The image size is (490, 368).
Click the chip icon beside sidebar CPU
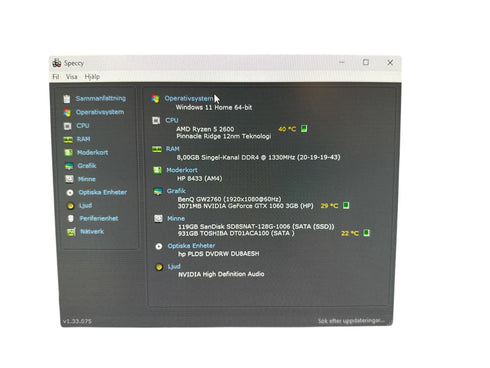click(x=68, y=126)
